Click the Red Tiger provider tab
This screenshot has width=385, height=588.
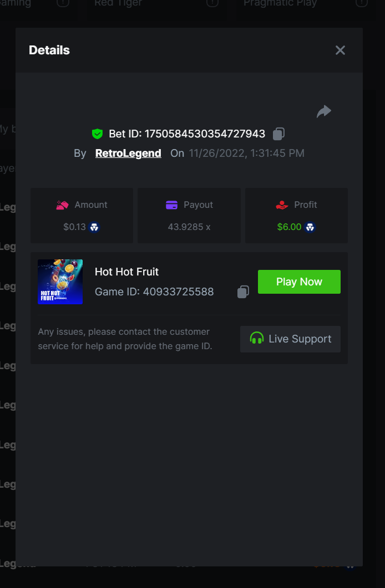pos(118,3)
